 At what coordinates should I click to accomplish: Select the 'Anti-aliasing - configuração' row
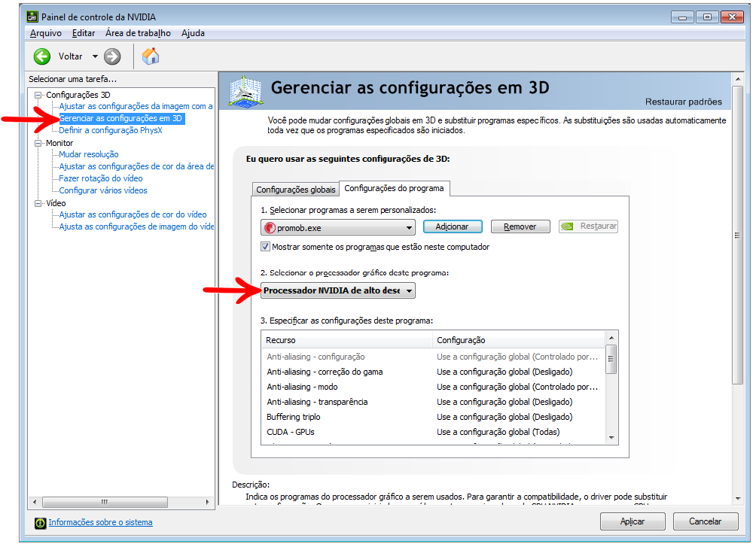click(x=433, y=357)
